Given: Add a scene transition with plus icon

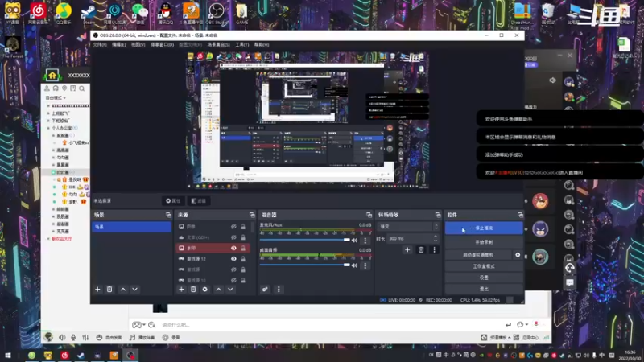Looking at the screenshot, I should pyautogui.click(x=407, y=249).
